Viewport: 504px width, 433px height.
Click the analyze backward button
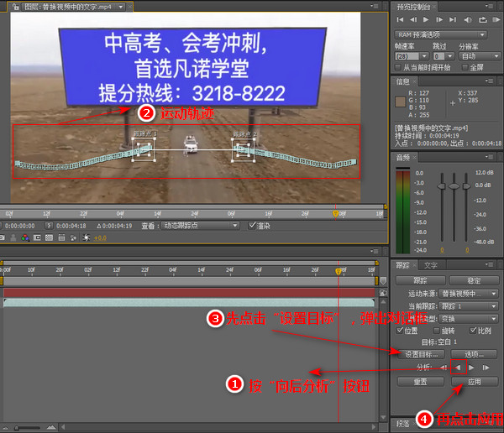point(458,368)
